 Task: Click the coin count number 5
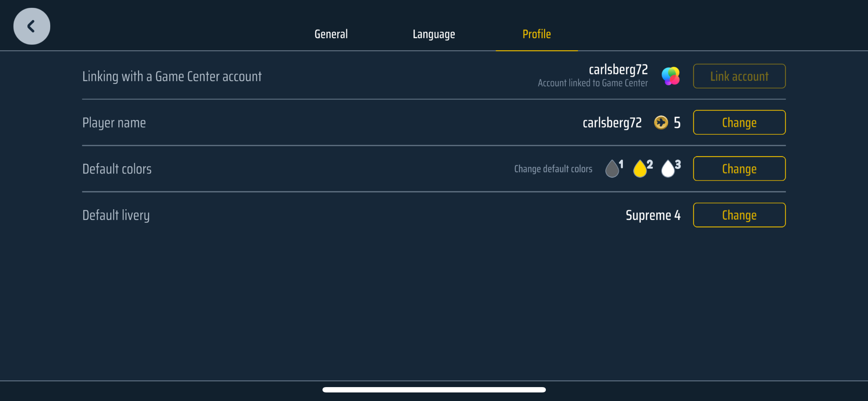677,123
